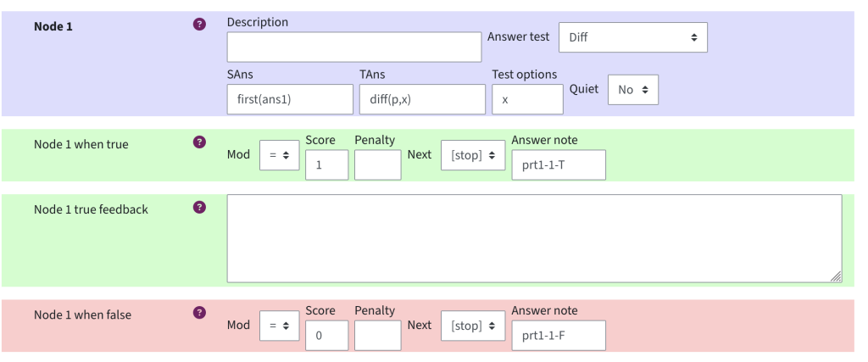Open help icon for Node 1 when false
Image resolution: width=868 pixels, height=362 pixels.
200,313
